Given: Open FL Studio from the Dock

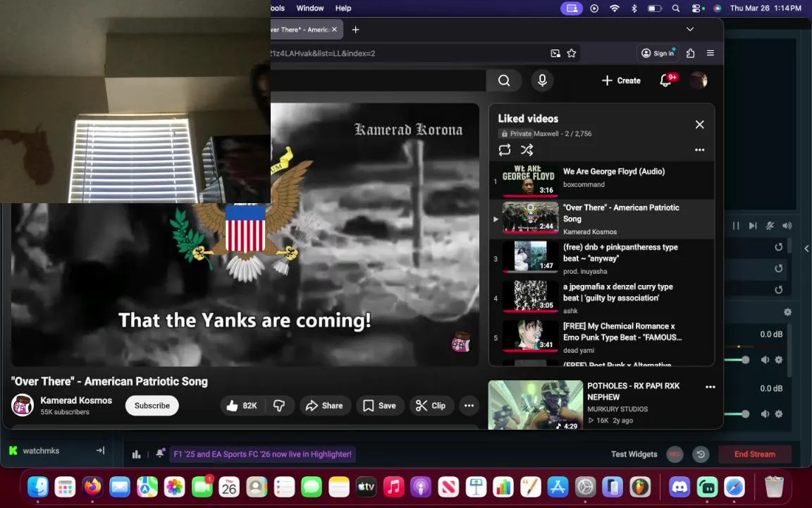Looking at the screenshot, I should (x=640, y=488).
